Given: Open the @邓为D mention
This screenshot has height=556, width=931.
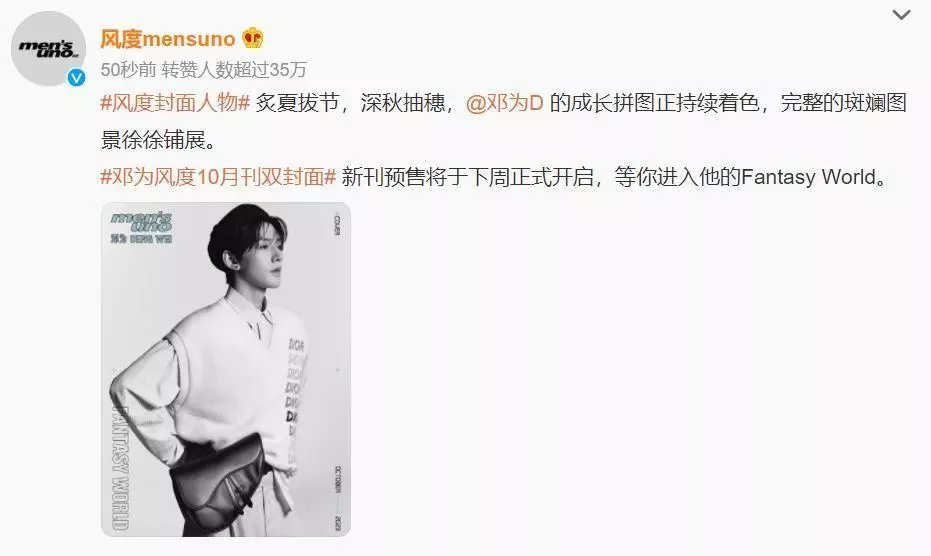Looking at the screenshot, I should (x=505, y=103).
